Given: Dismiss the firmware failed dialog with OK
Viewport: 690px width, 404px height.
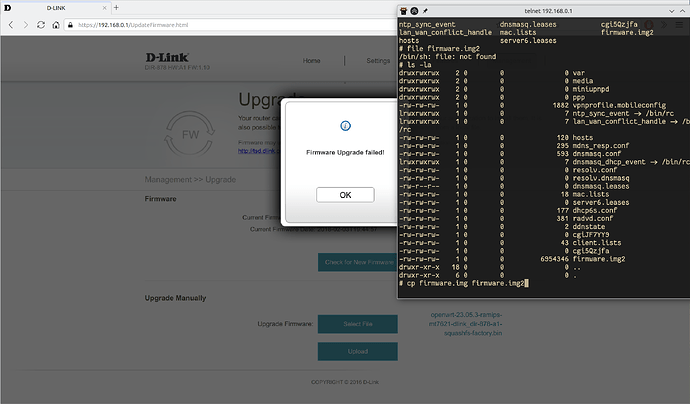Looking at the screenshot, I should click(345, 195).
